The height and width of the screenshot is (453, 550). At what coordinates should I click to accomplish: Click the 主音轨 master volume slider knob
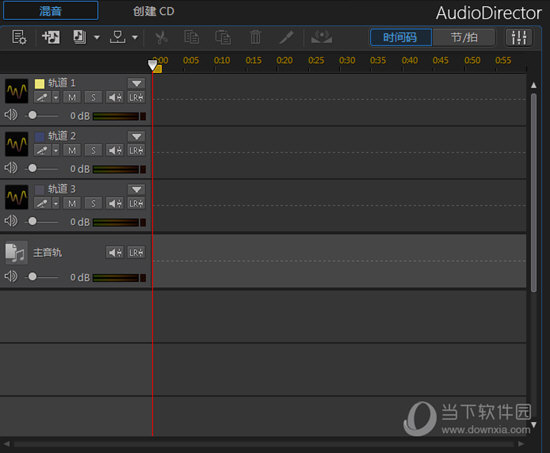(x=32, y=277)
